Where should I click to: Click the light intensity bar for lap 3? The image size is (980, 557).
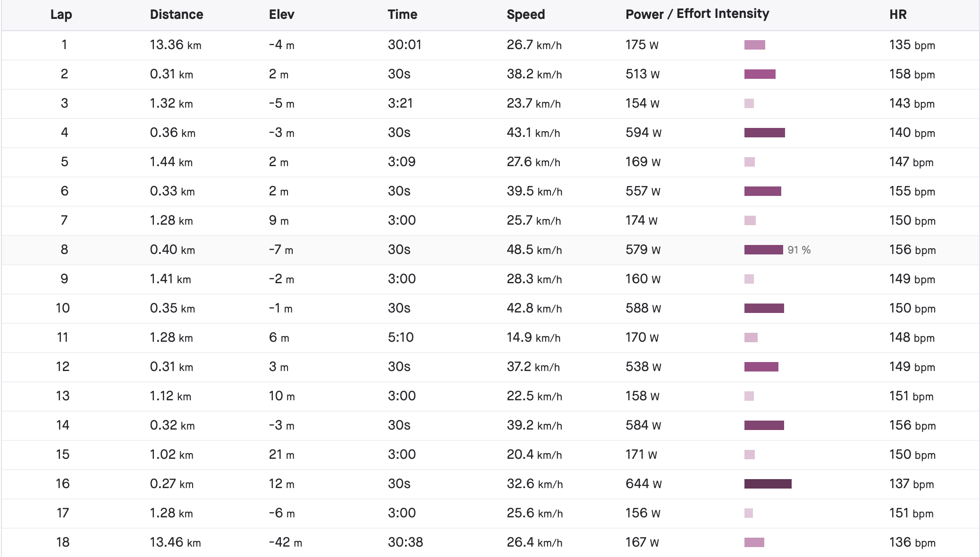click(x=749, y=103)
